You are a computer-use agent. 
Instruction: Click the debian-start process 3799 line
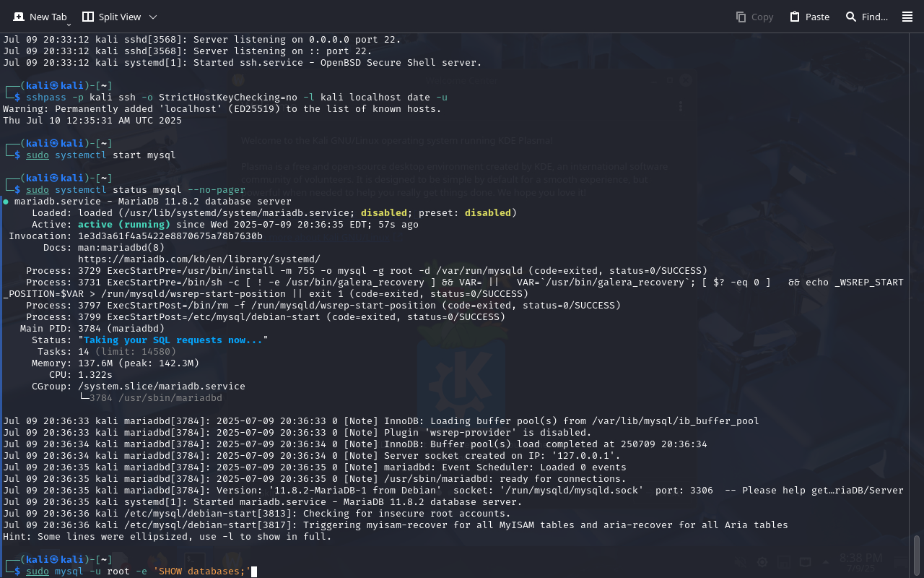pyautogui.click(x=266, y=316)
